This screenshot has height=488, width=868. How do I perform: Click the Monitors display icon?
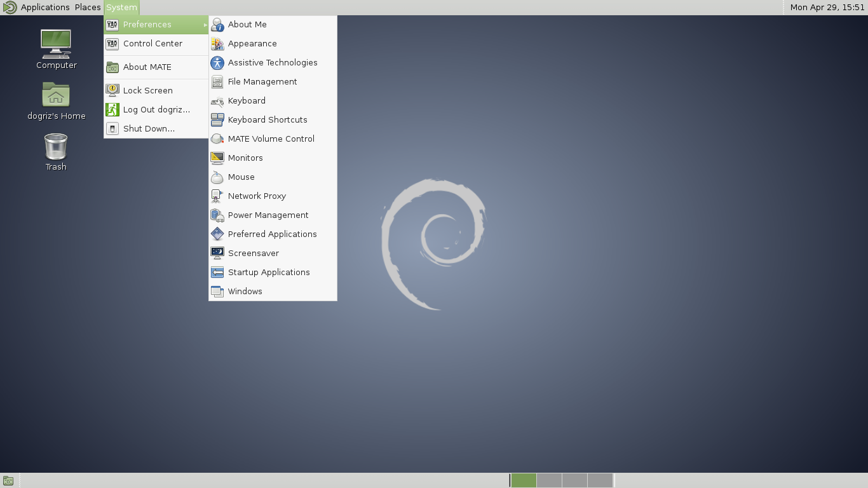[x=217, y=158]
